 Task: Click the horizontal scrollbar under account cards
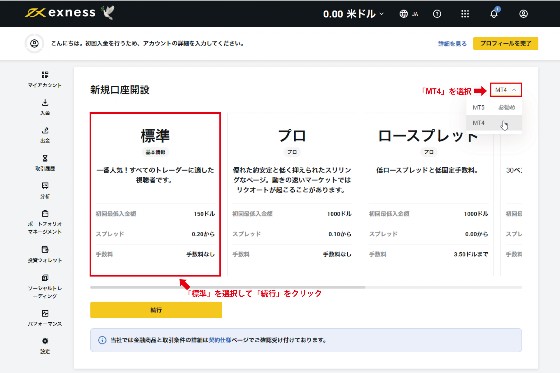pyautogui.click(x=228, y=287)
